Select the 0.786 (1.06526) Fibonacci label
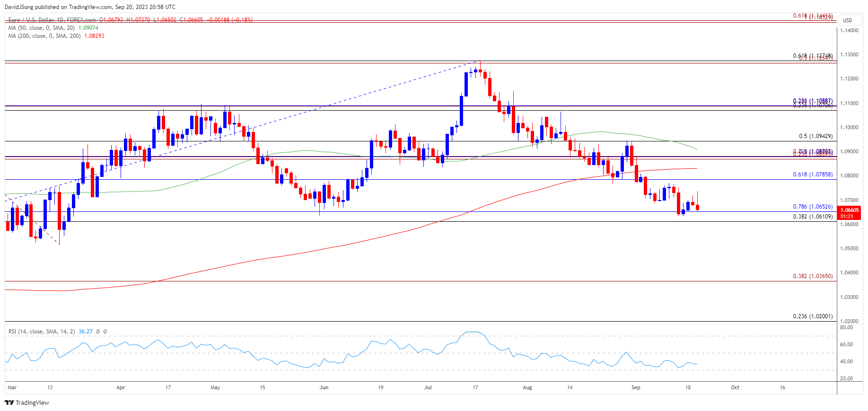This screenshot has width=868, height=411. pyautogui.click(x=813, y=207)
